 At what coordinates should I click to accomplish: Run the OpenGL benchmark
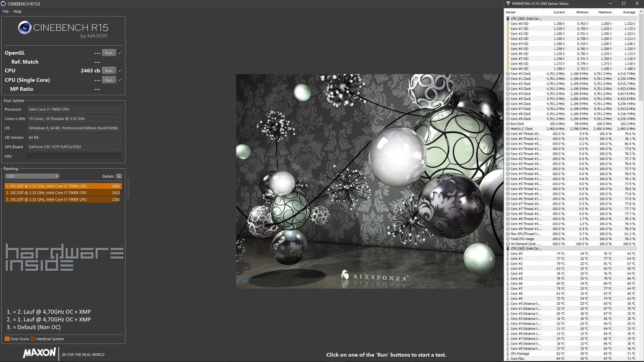pyautogui.click(x=109, y=53)
